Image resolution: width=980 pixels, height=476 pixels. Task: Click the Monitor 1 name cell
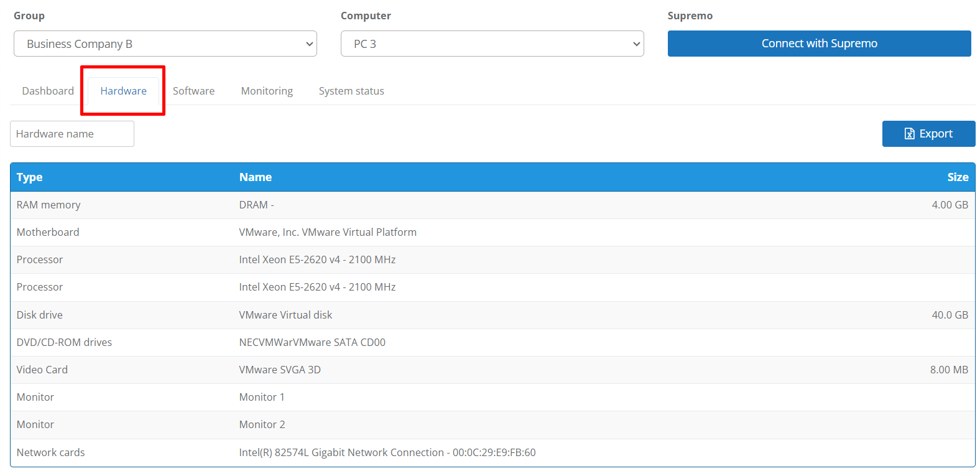click(x=262, y=397)
